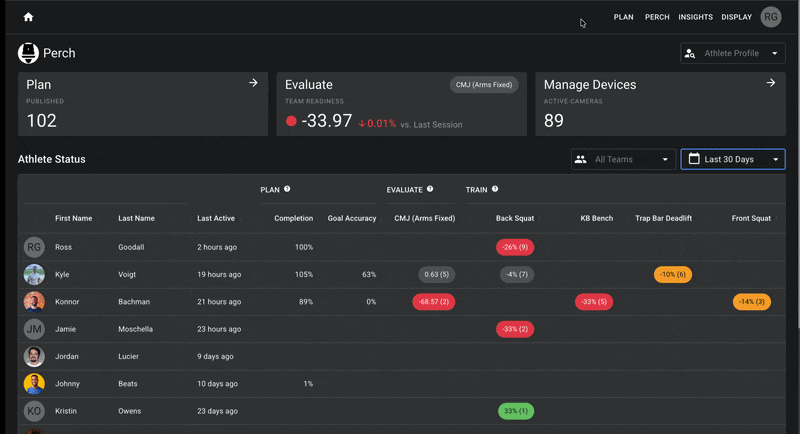Click the CMJ (Arms Fixed) chip
800x434 pixels.
(x=484, y=85)
